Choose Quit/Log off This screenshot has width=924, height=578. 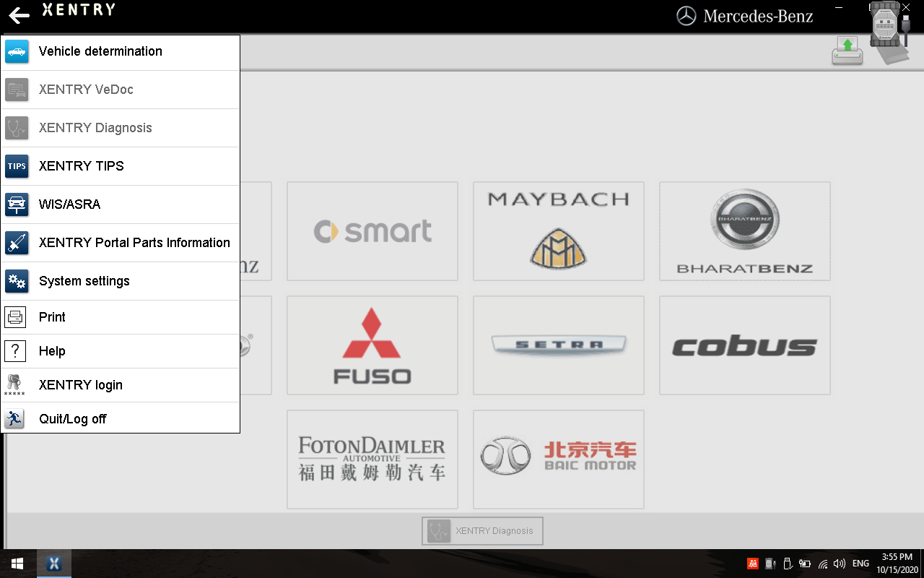[121, 419]
